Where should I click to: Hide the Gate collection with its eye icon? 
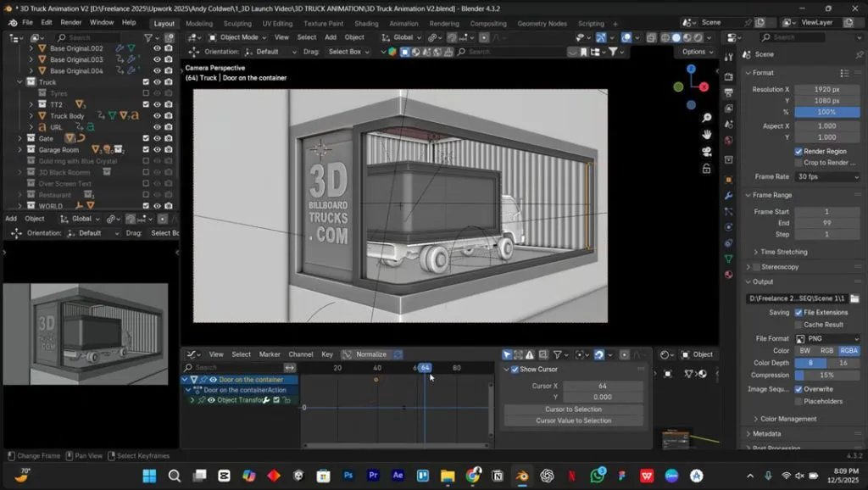(158, 139)
